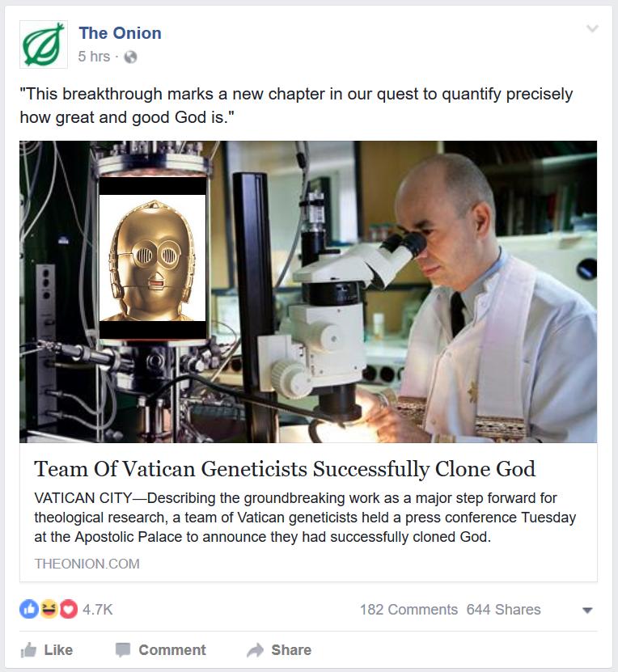This screenshot has width=618, height=672.
Task: Click the Like button label
Action: (x=59, y=650)
